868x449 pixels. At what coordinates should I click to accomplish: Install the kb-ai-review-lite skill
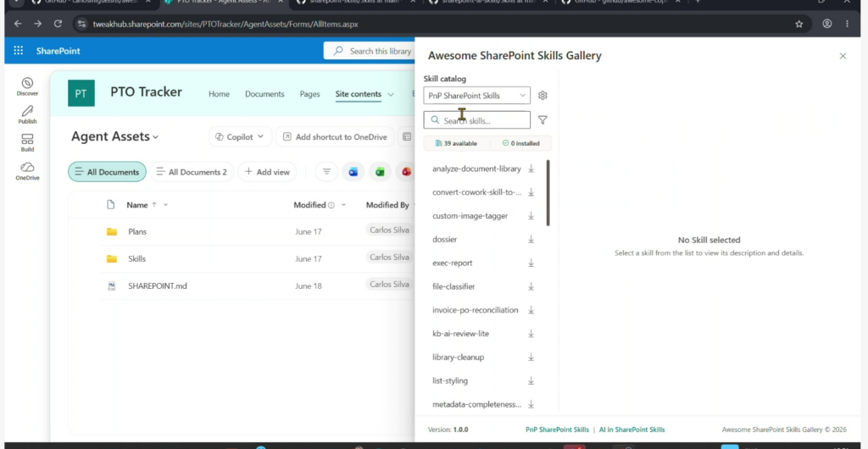click(x=531, y=334)
